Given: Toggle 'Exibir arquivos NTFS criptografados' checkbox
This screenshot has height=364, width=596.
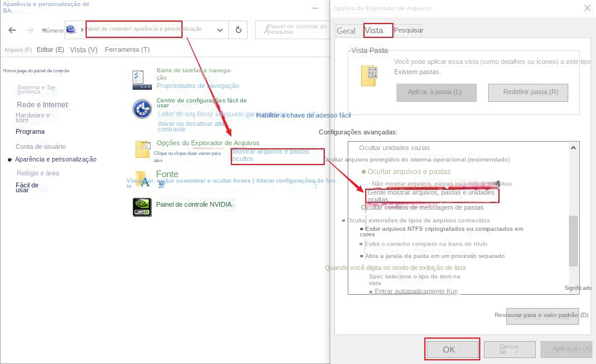Looking at the screenshot, I should coord(362,229).
